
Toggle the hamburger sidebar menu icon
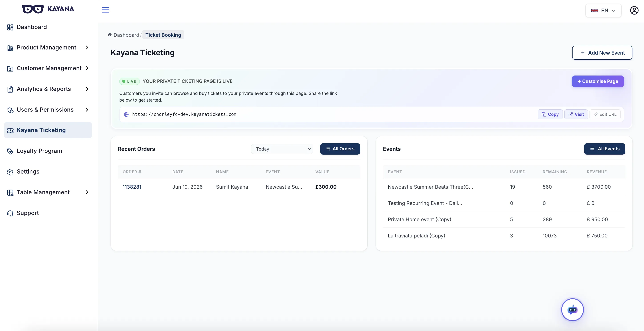(105, 10)
